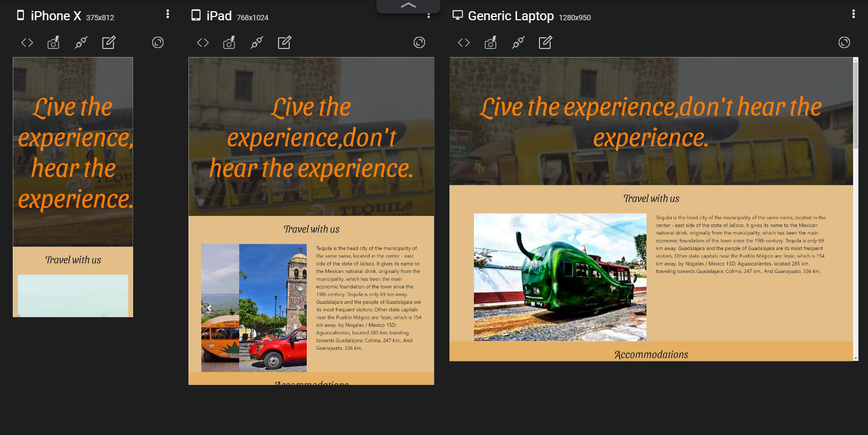Click previous-slide arrow on iPad carousel
Viewport: 868px width, 435px height.
pos(209,308)
